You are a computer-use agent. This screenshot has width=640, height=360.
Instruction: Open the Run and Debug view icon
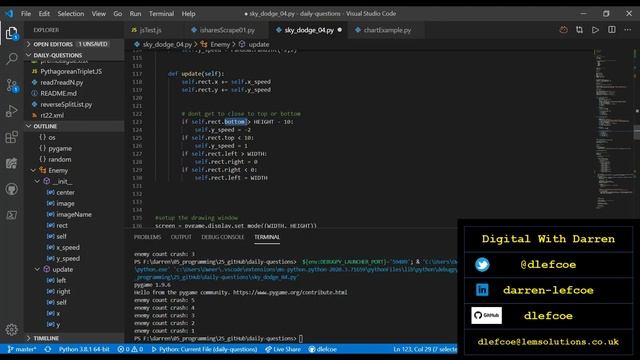[x=11, y=111]
